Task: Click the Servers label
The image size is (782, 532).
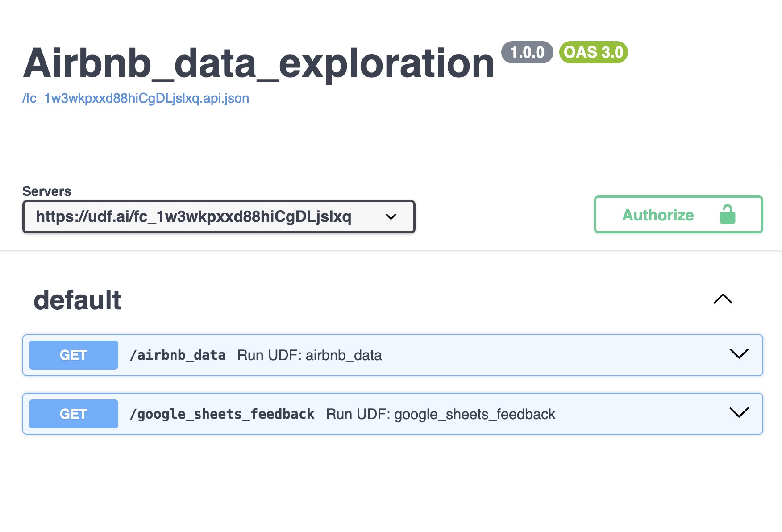Action: point(47,191)
